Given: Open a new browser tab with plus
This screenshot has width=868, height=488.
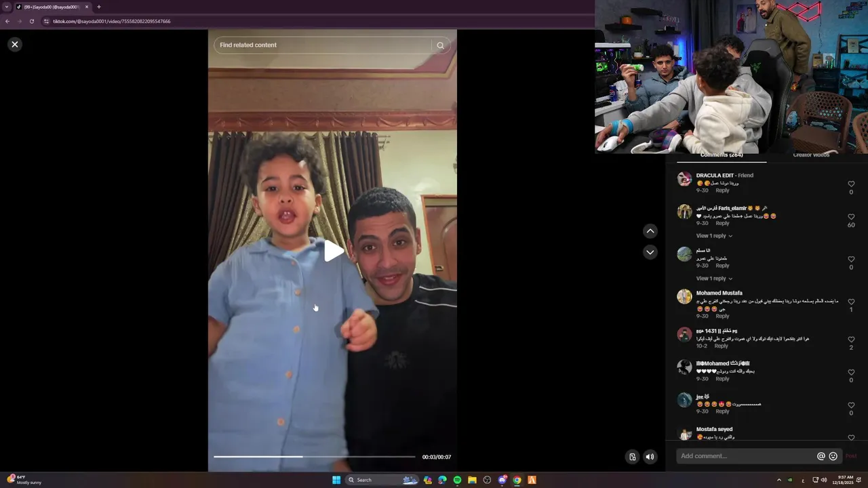Looking at the screenshot, I should tap(99, 7).
